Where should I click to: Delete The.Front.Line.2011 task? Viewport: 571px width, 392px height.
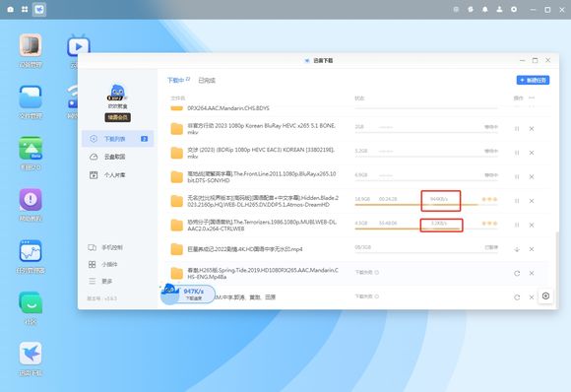click(x=532, y=176)
